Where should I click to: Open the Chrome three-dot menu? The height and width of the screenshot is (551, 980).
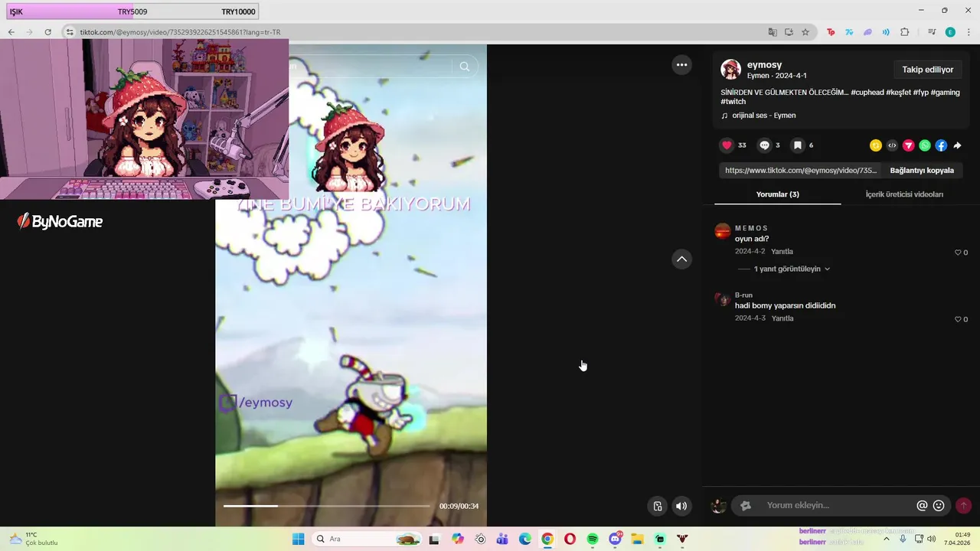point(969,32)
